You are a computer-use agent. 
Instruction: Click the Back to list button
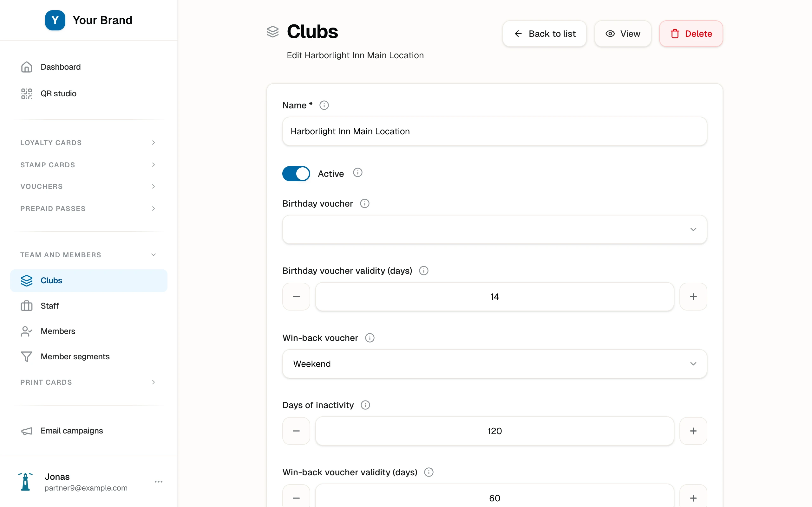pos(544,34)
